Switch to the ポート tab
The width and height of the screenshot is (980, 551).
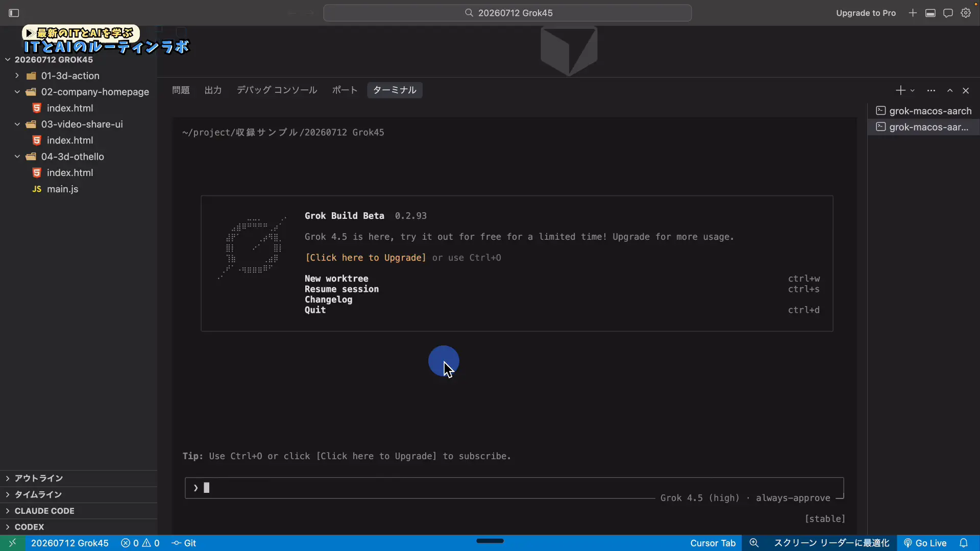tap(345, 90)
